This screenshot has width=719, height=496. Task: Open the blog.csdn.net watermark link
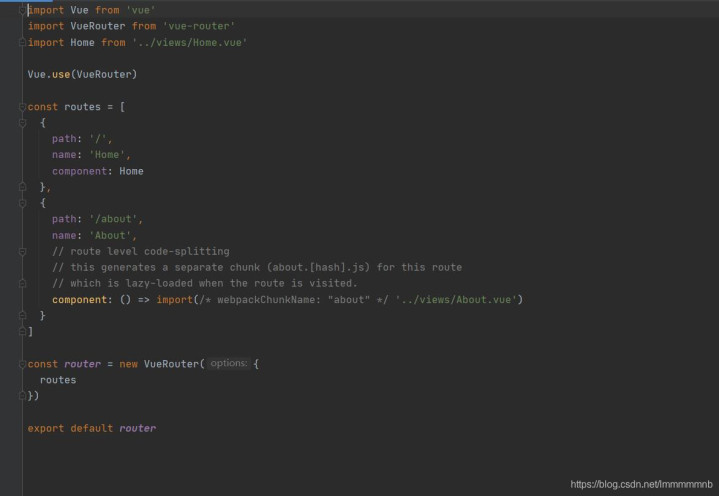point(640,484)
